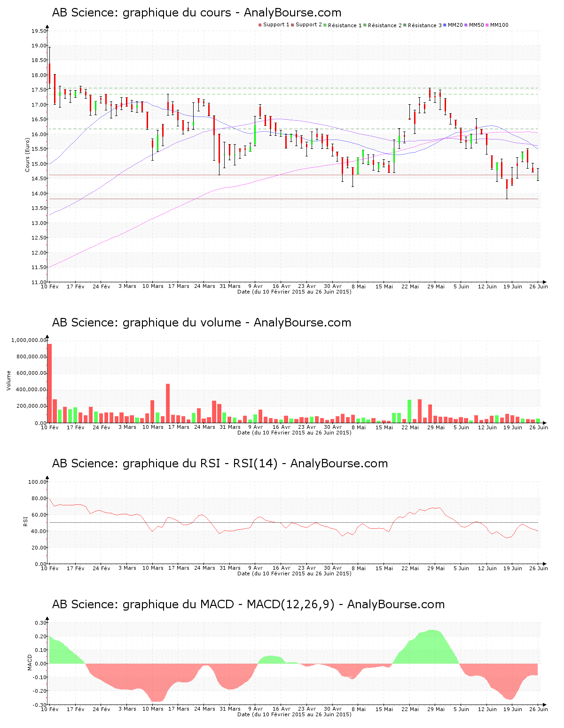Select the Résistance 2 legend label
564x728 pixels.
[x=385, y=25]
